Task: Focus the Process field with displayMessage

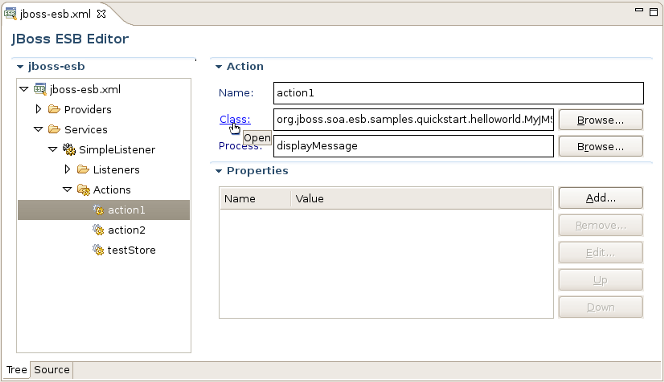Action: (413, 146)
